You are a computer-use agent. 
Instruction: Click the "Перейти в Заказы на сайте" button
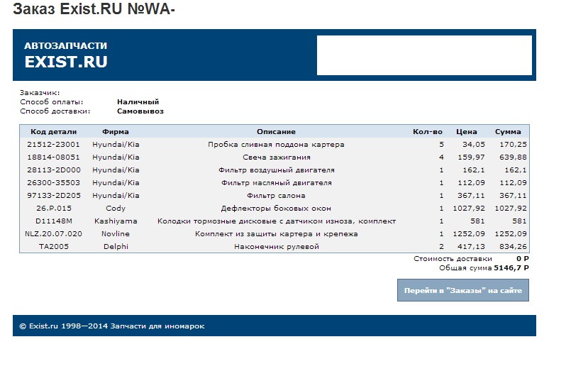(462, 290)
